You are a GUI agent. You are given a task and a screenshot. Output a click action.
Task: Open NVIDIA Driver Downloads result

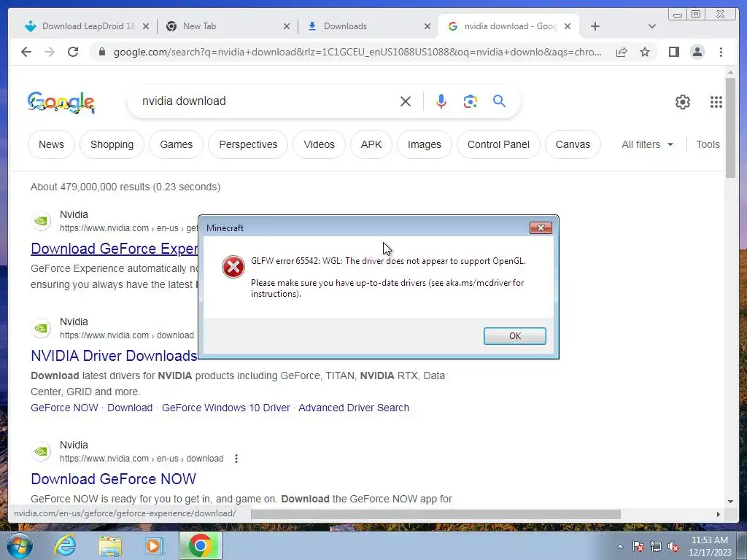(114, 356)
